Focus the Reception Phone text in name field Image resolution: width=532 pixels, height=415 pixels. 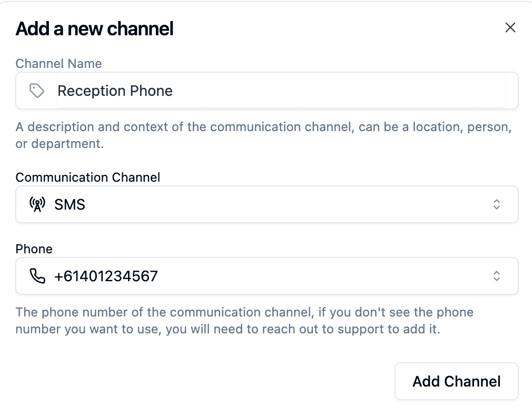click(115, 91)
